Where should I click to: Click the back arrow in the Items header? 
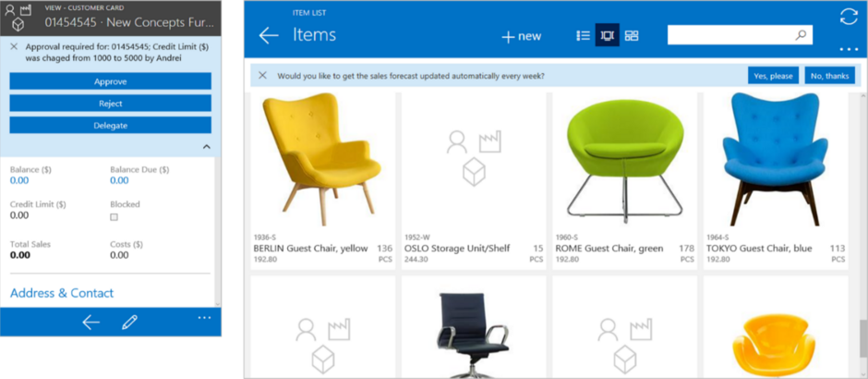point(269,35)
